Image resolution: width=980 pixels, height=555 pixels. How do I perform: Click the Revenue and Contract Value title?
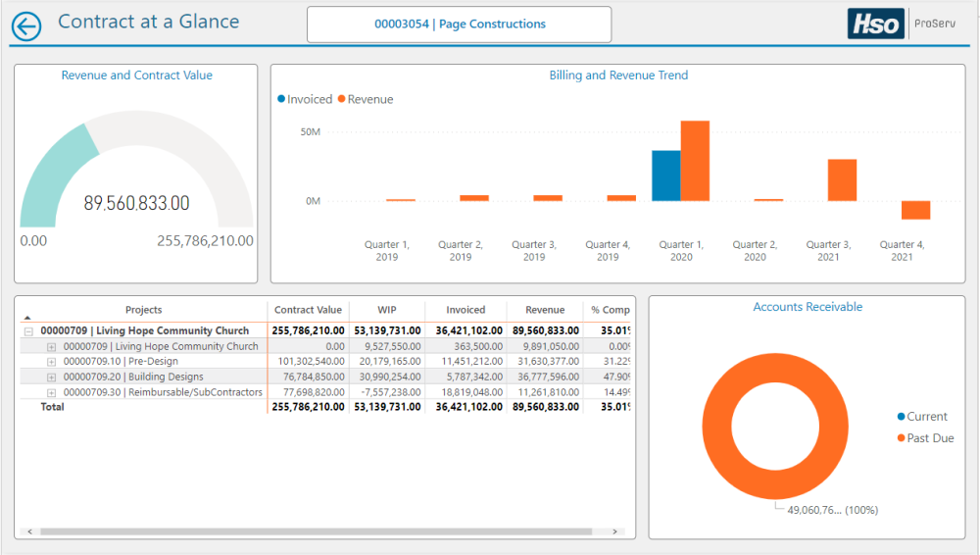click(x=137, y=76)
